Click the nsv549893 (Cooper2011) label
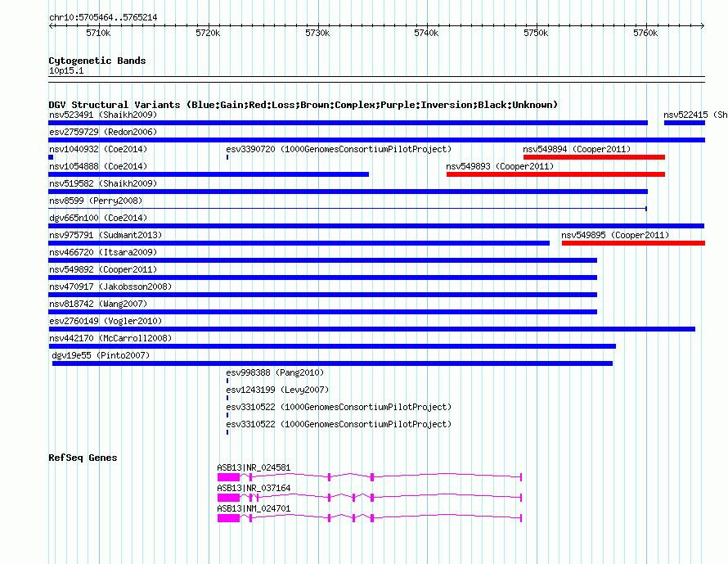 500,166
